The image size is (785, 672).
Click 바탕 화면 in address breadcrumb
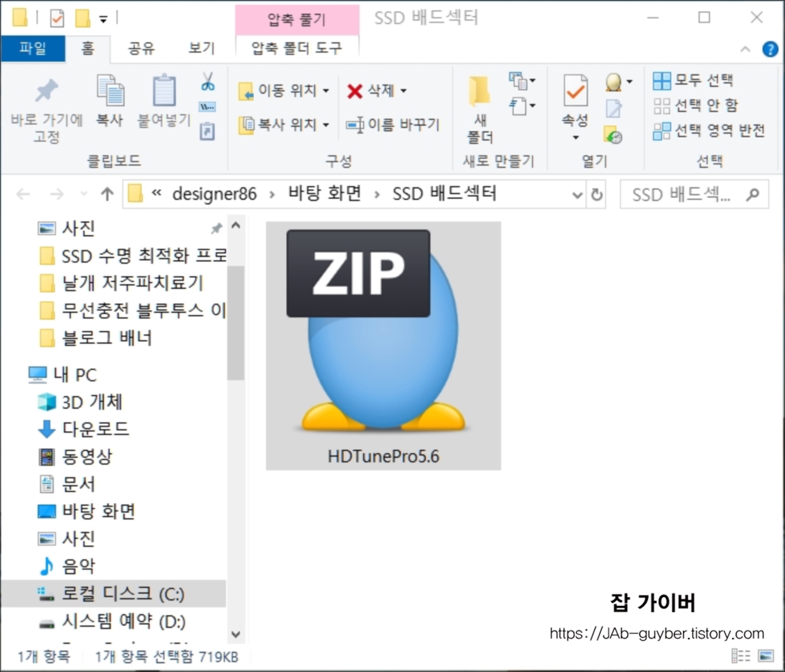(x=324, y=194)
